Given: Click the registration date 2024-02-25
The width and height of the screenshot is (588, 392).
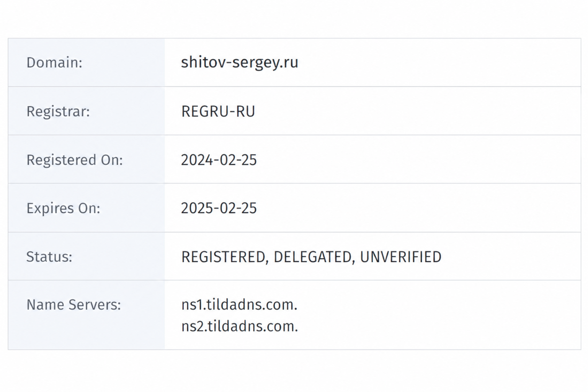Looking at the screenshot, I should [x=219, y=160].
